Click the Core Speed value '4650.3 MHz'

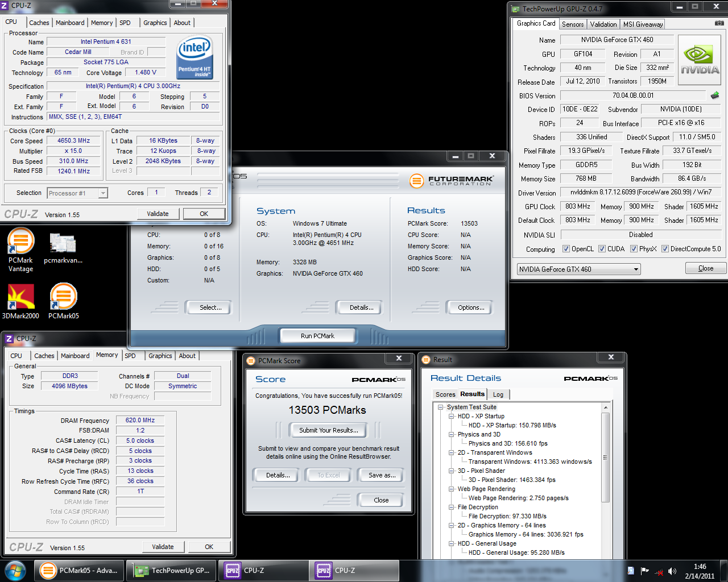click(x=74, y=141)
